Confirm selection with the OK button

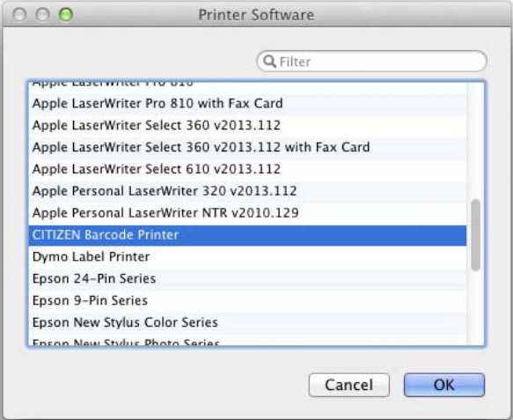444,385
